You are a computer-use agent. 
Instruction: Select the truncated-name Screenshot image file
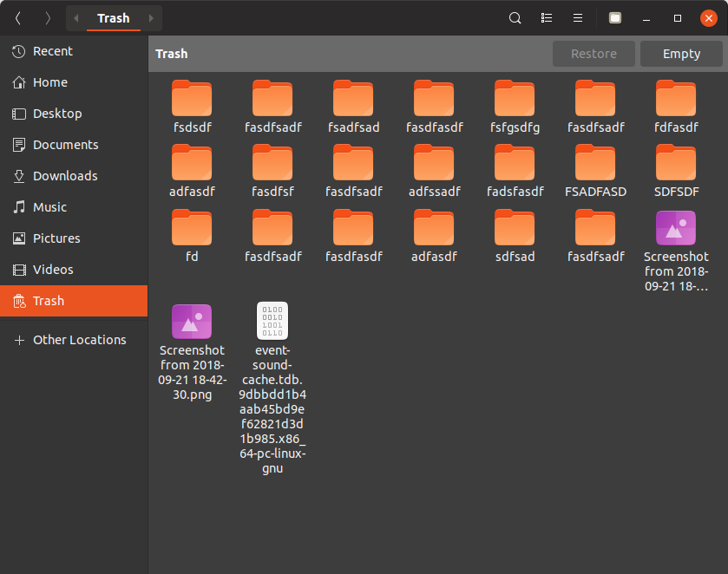pos(676,251)
